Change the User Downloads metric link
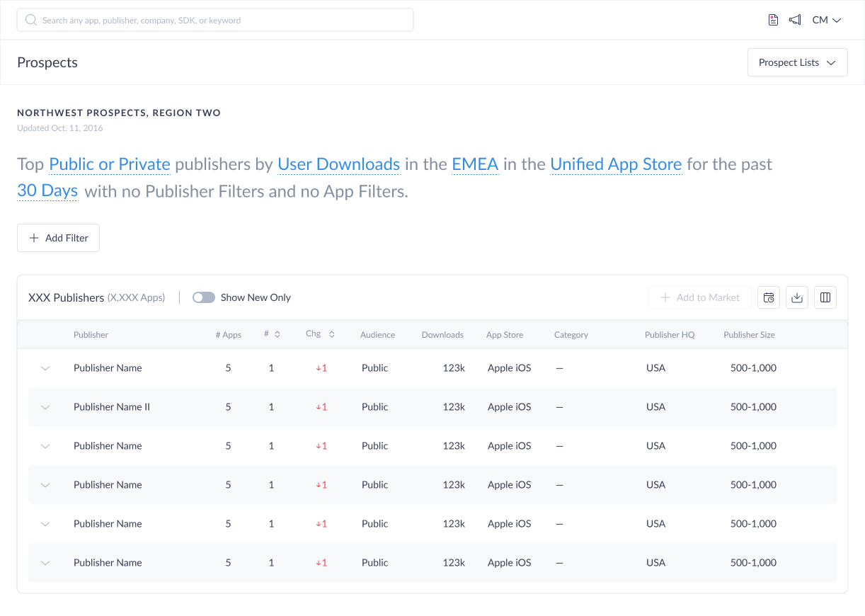Viewport: 865px width, 616px height. pos(339,164)
